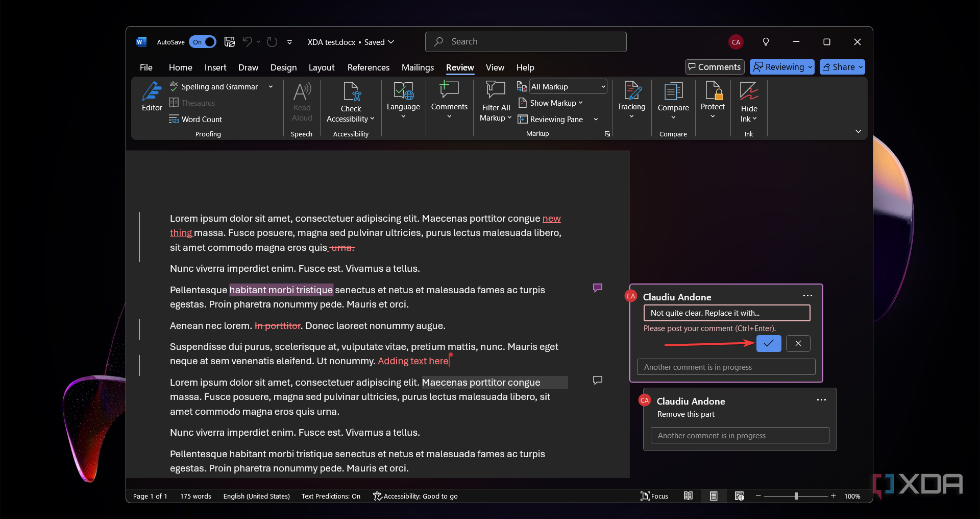Open the Comments ribbon group button
Image resolution: width=980 pixels, height=519 pixels.
[449, 101]
